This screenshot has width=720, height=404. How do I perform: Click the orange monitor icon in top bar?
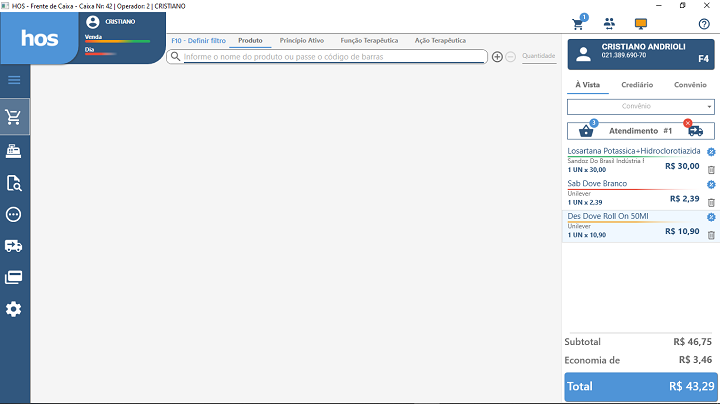click(641, 24)
